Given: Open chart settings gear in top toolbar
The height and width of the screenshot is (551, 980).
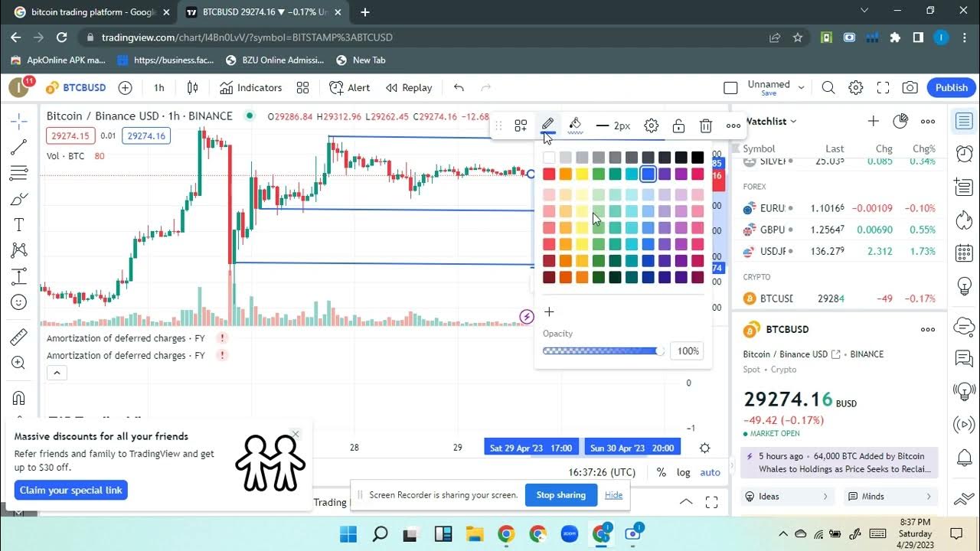Looking at the screenshot, I should 856,88.
